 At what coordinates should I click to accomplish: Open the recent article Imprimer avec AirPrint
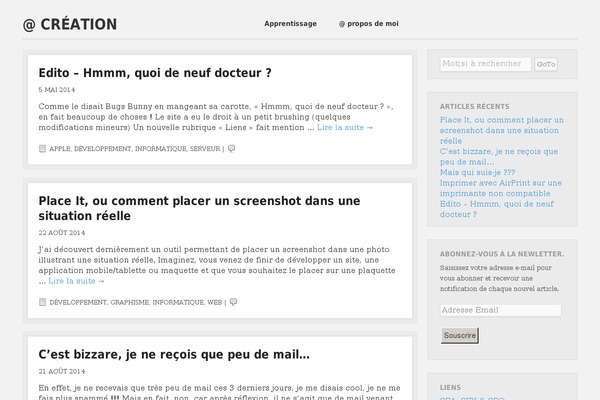point(501,188)
